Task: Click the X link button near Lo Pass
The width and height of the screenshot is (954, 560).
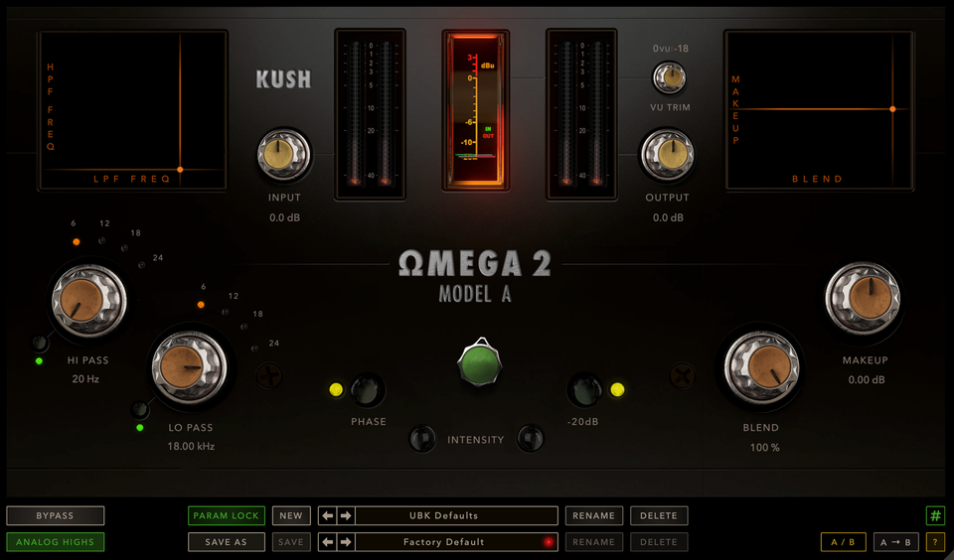Action: click(x=268, y=375)
